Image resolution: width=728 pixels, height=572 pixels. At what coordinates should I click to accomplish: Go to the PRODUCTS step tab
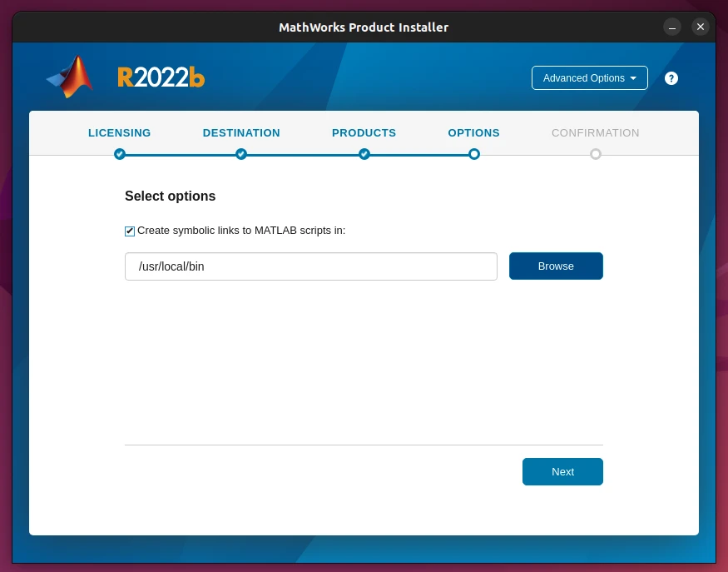(364, 133)
